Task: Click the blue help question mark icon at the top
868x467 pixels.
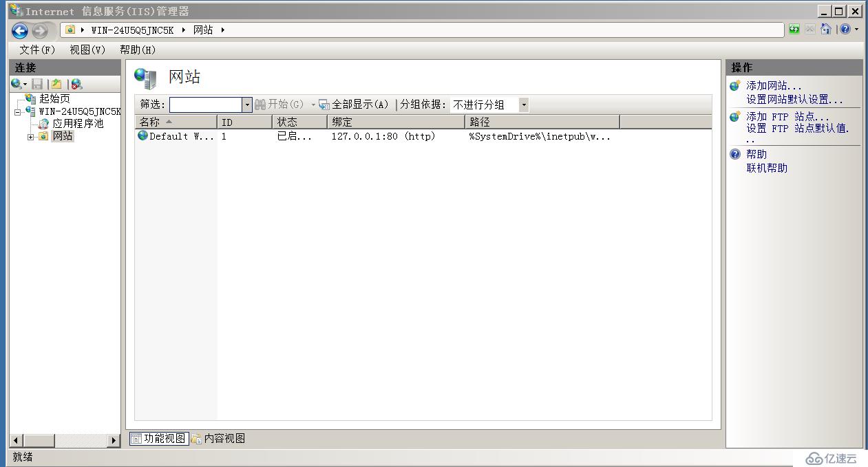Action: [x=845, y=30]
